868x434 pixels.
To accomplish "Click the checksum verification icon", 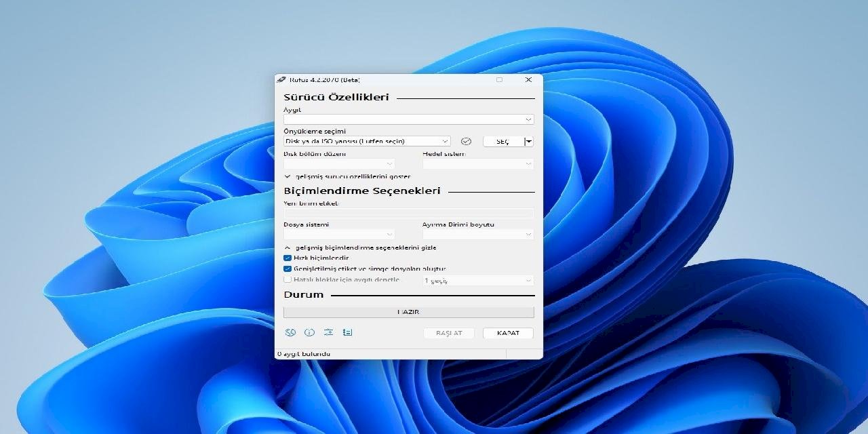I will coord(467,141).
